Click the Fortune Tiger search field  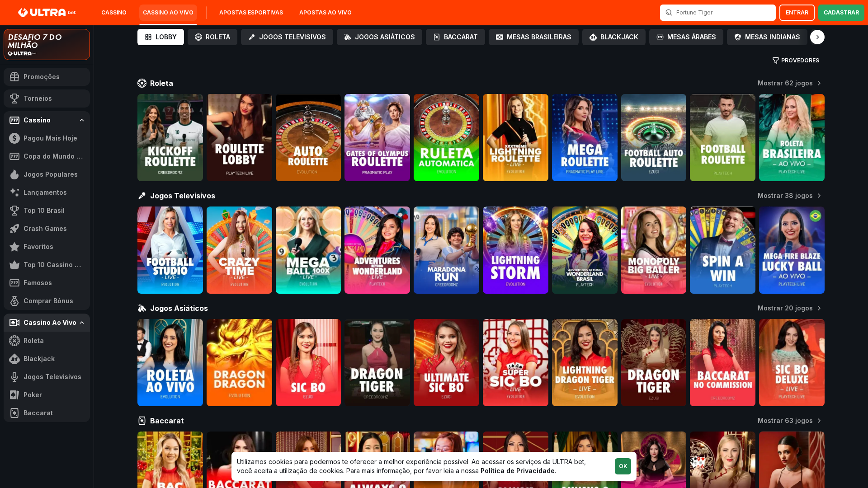pos(718,13)
